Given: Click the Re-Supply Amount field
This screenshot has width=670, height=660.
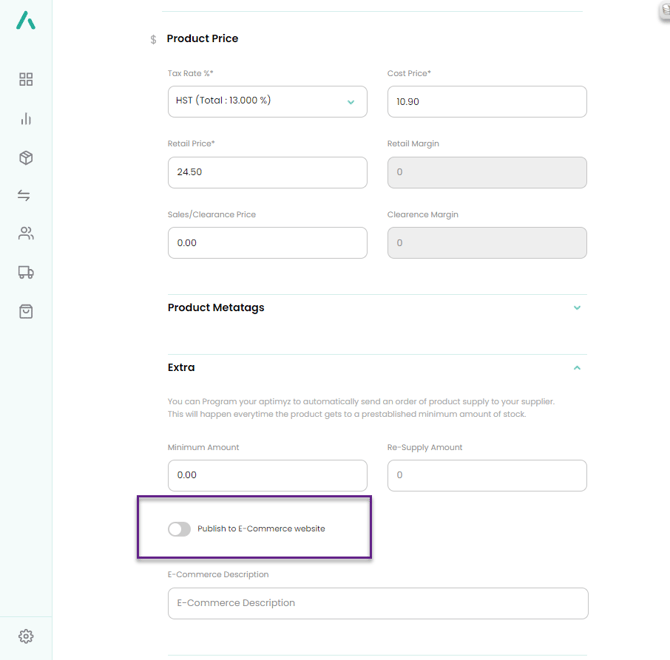Looking at the screenshot, I should pos(486,475).
